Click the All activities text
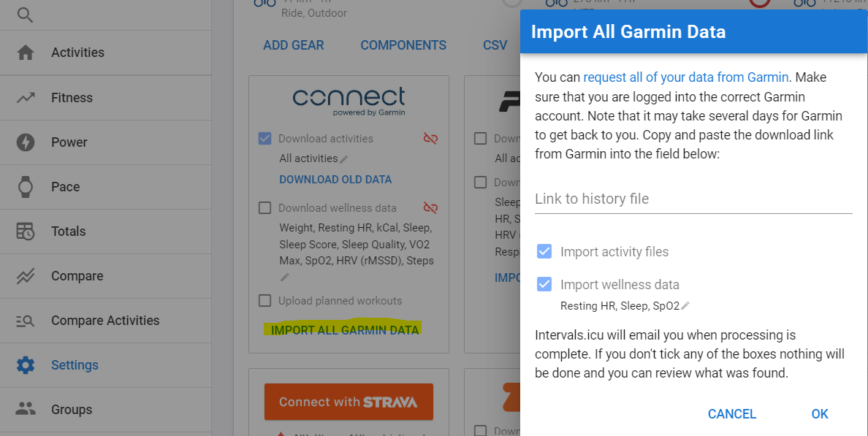 [308, 158]
